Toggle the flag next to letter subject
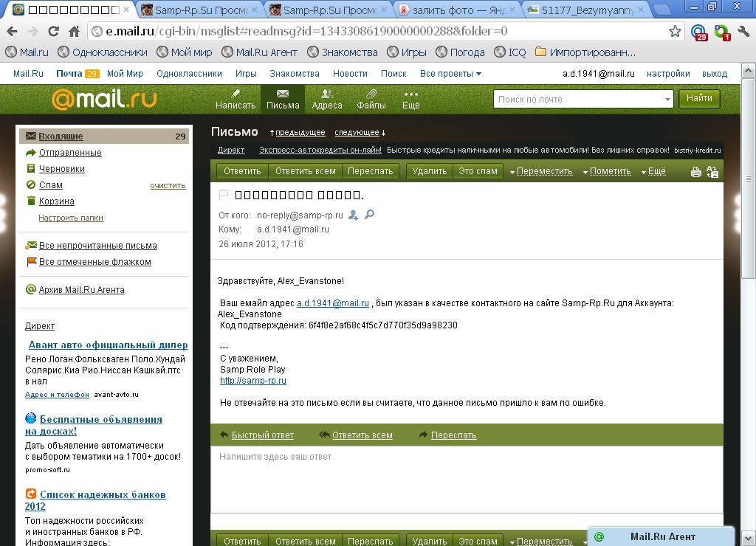 click(223, 195)
